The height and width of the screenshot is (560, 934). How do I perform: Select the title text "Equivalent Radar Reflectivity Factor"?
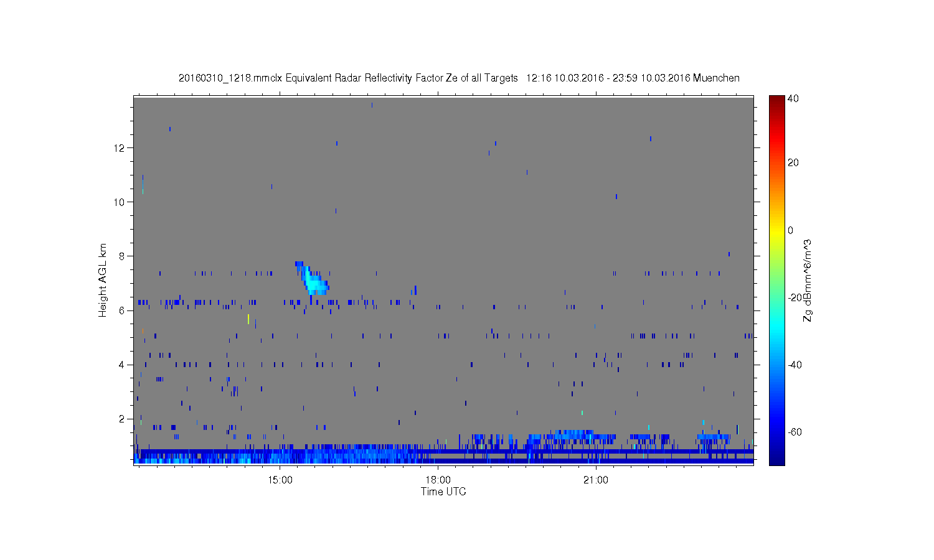364,78
